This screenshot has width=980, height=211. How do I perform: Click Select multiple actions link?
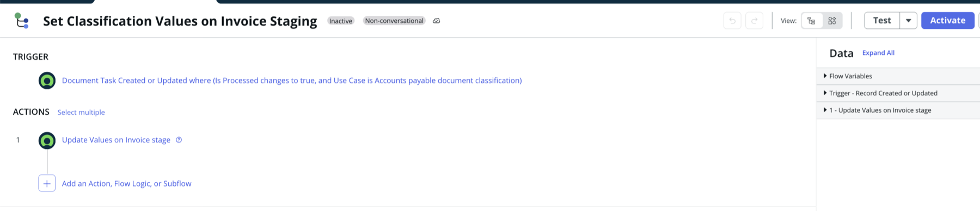click(x=81, y=112)
